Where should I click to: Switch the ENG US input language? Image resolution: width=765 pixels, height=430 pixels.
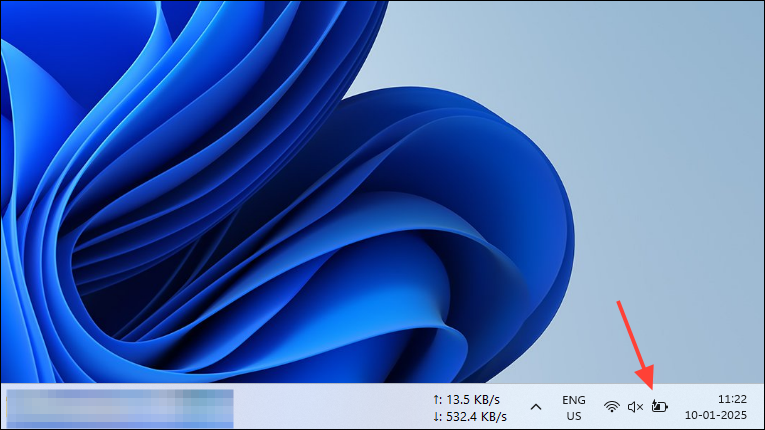coord(574,408)
